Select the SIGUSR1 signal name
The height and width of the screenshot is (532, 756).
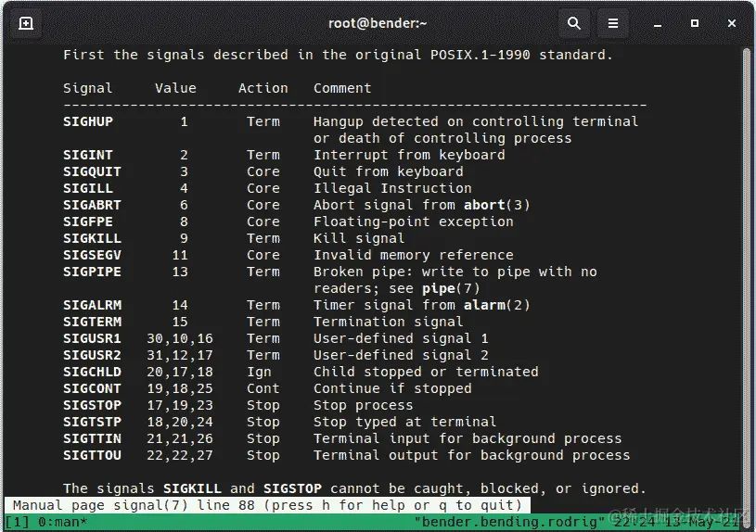tap(92, 338)
